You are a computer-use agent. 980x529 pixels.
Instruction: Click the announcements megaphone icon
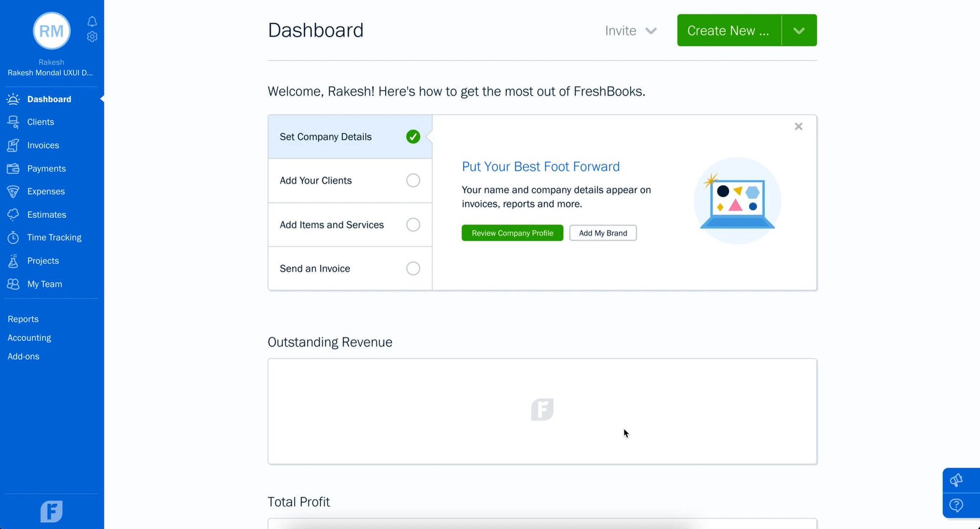tap(956, 480)
